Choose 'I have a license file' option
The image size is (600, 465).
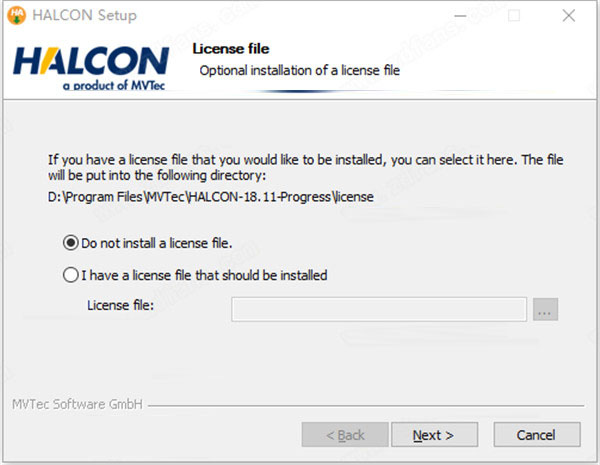click(x=70, y=274)
